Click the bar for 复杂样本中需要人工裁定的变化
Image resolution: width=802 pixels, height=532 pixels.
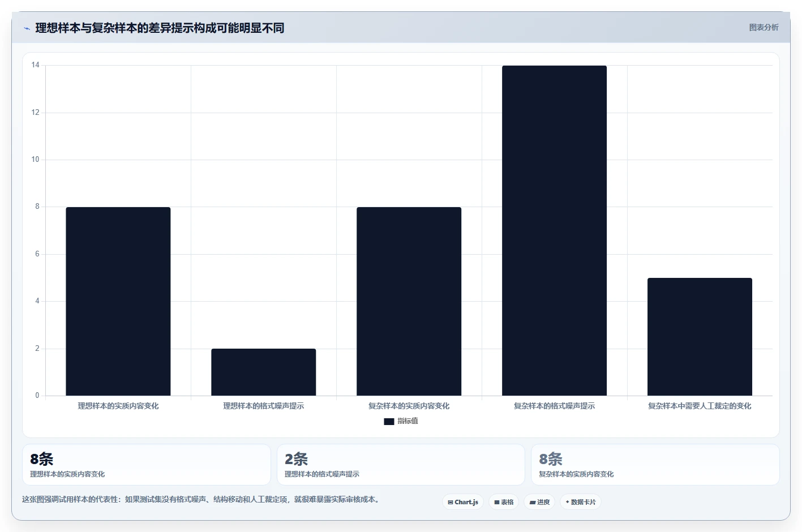(x=700, y=337)
